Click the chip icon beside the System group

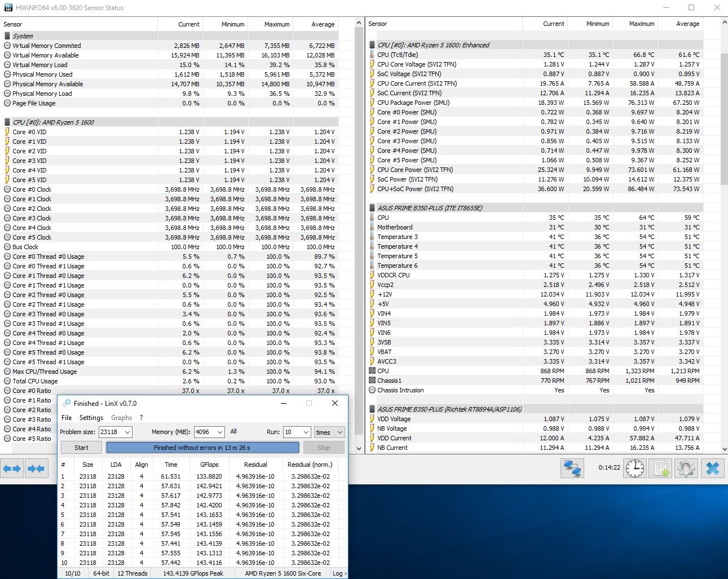(x=7, y=36)
